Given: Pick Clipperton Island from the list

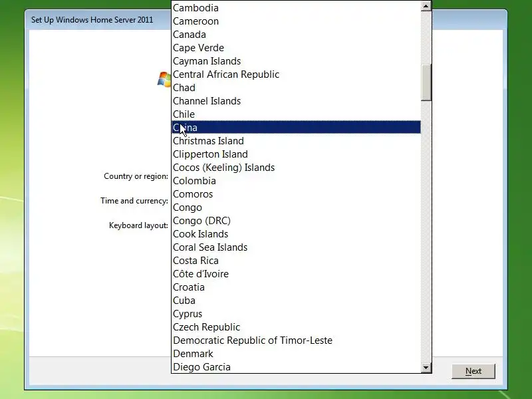Looking at the screenshot, I should pos(296,154).
